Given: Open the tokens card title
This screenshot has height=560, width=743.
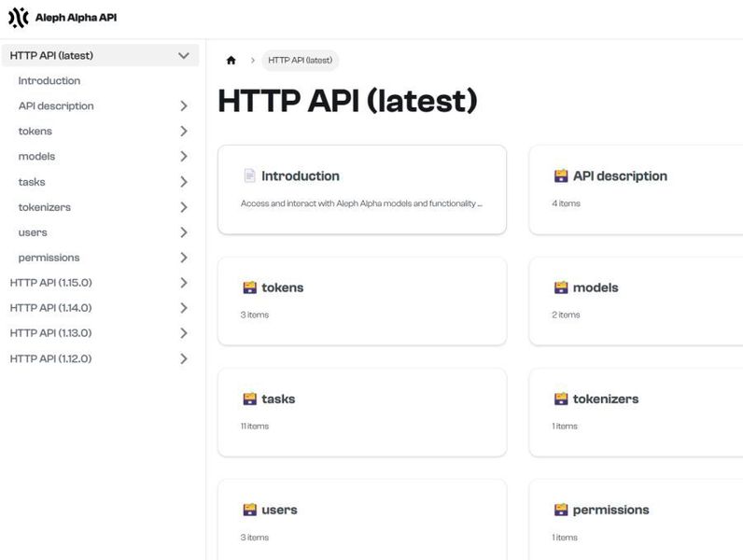Looking at the screenshot, I should [x=283, y=287].
